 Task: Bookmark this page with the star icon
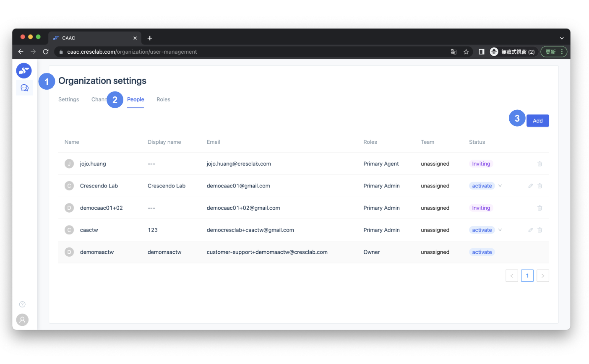click(466, 52)
